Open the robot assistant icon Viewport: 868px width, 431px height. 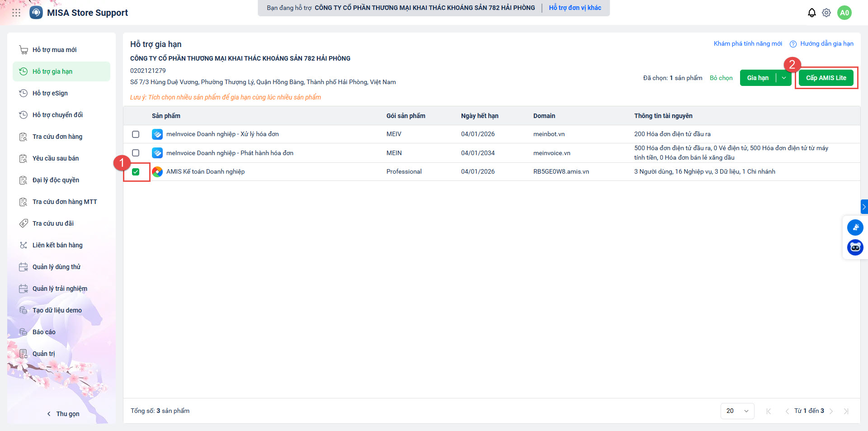(855, 247)
